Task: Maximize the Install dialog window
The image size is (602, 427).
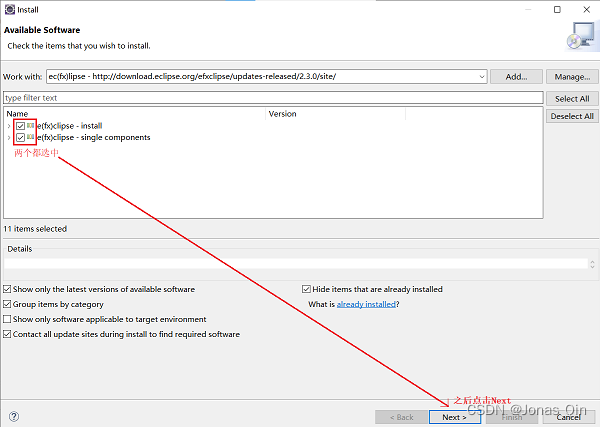Action: click(557, 10)
